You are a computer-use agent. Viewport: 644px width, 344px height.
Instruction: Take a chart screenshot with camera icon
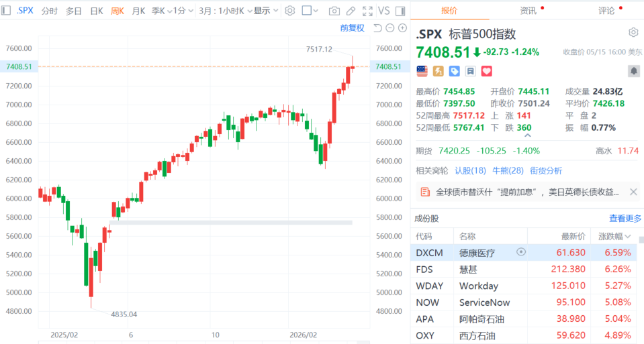tap(334, 11)
